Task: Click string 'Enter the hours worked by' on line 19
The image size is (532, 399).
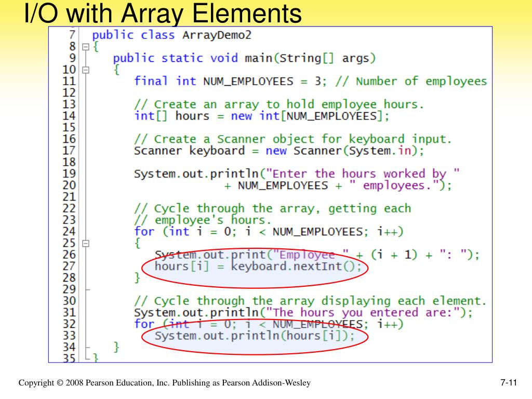Action: 362,174
